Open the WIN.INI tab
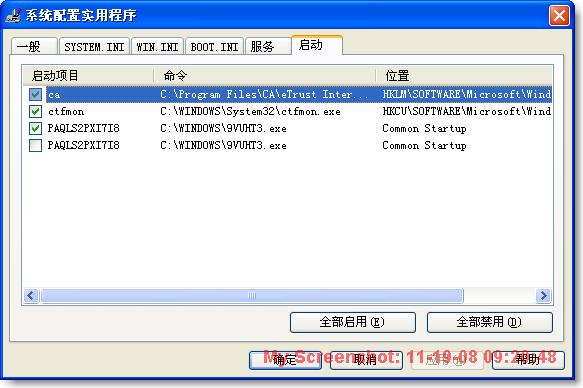 [x=157, y=46]
